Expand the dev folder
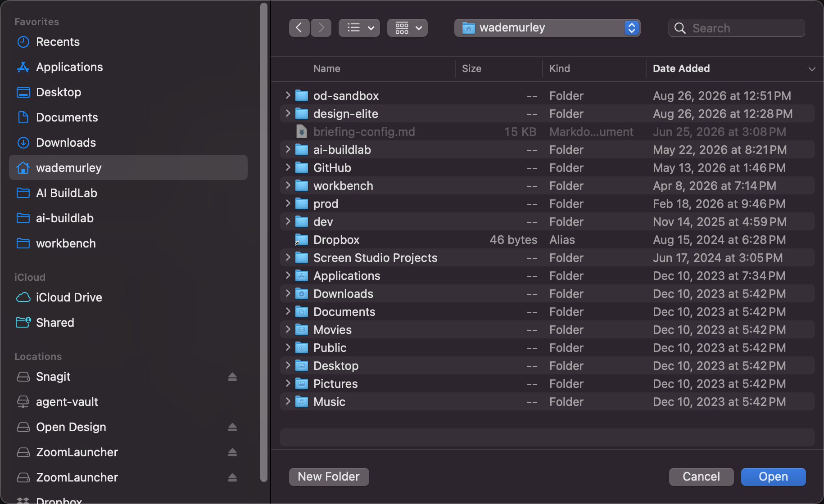 click(288, 221)
